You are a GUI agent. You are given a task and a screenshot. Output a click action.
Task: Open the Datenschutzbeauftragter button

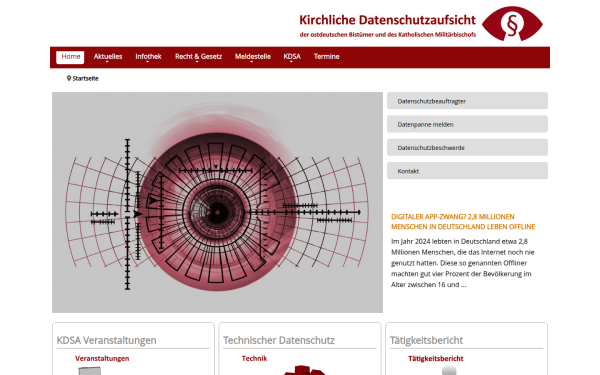[467, 101]
